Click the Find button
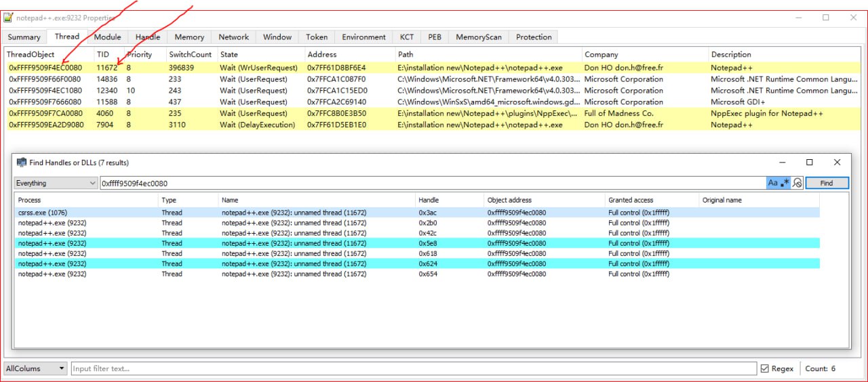The image size is (868, 382). (x=827, y=183)
